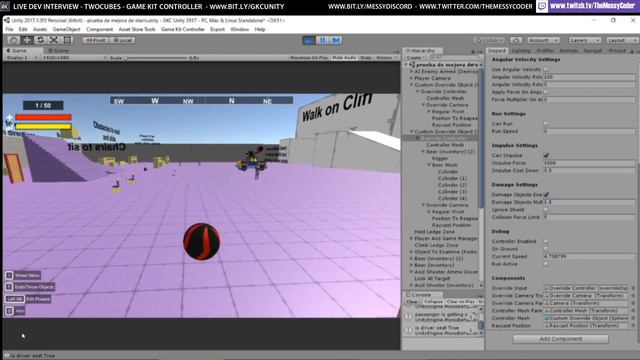Viewport: 640px width, 360px height.
Task: Advance one frame with Step button
Action: 336,40
